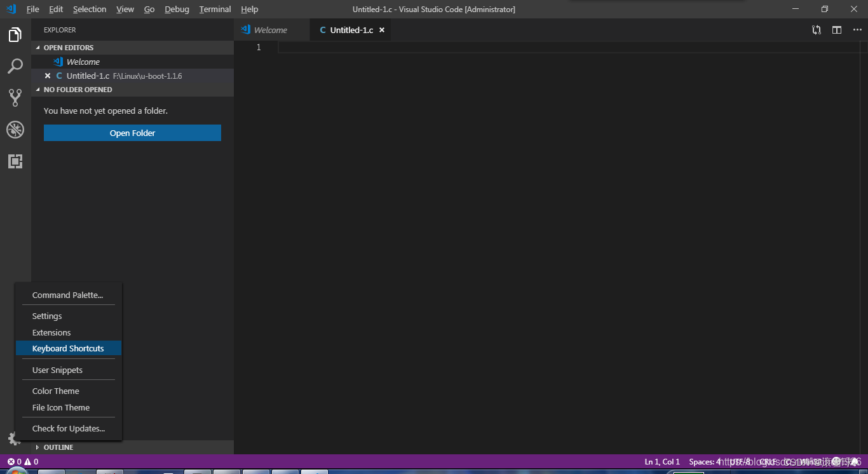Click line number 1 in the gutter
Viewport: 868px width, 474px height.
(259, 48)
